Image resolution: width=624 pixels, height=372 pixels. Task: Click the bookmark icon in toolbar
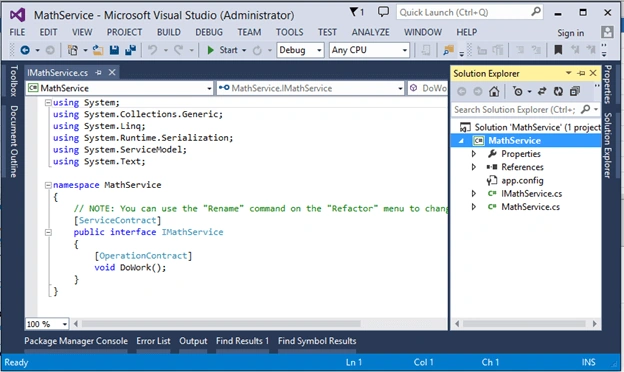coord(558,50)
